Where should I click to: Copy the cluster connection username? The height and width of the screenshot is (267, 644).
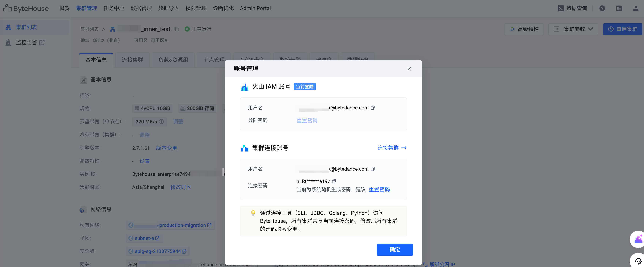point(373,169)
